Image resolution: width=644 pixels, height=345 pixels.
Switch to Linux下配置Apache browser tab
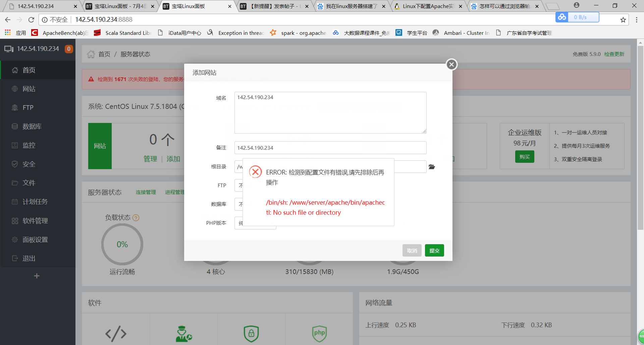pyautogui.click(x=428, y=6)
